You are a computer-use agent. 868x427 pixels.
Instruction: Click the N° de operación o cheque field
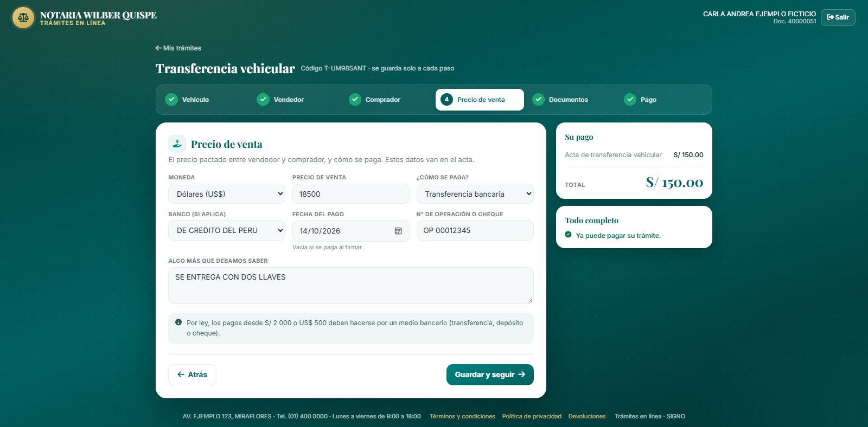point(475,230)
